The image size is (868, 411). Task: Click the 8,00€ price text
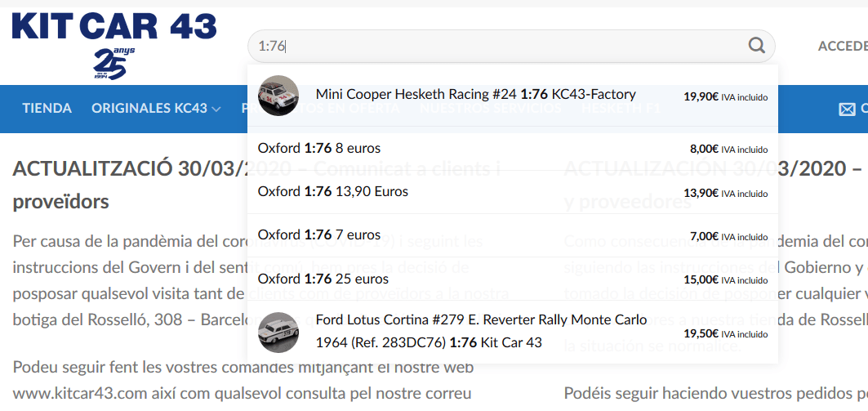tap(704, 149)
